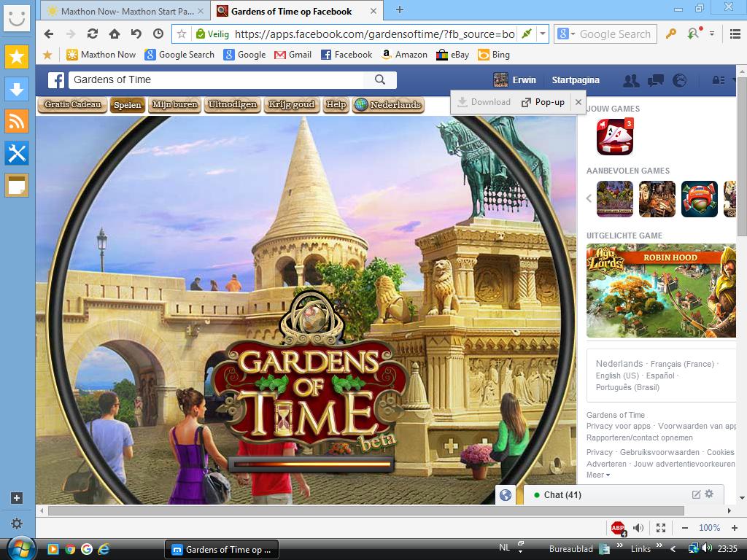
Task: Go to Startpagina in Facebook bar
Action: coord(576,80)
